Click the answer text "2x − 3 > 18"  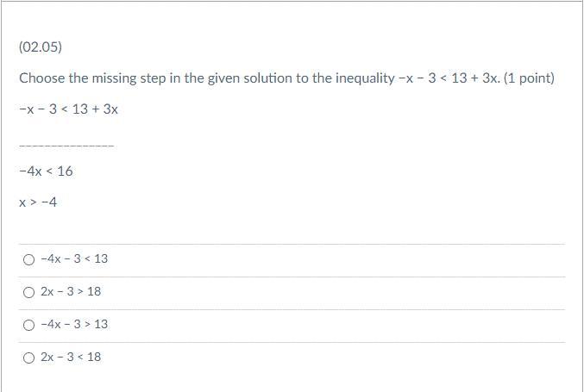coord(71,292)
